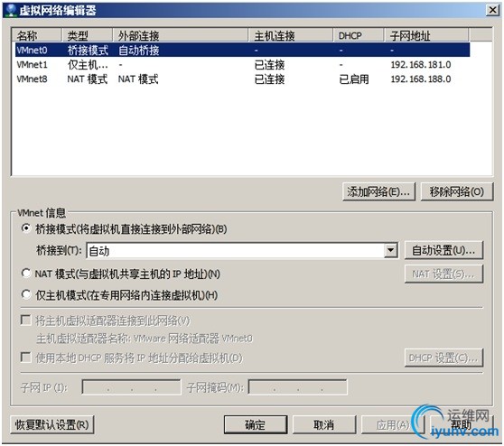Viewport: 504px width, 446px height.
Task: Click 已连接 cell in VMnet1 row
Action: pos(269,65)
